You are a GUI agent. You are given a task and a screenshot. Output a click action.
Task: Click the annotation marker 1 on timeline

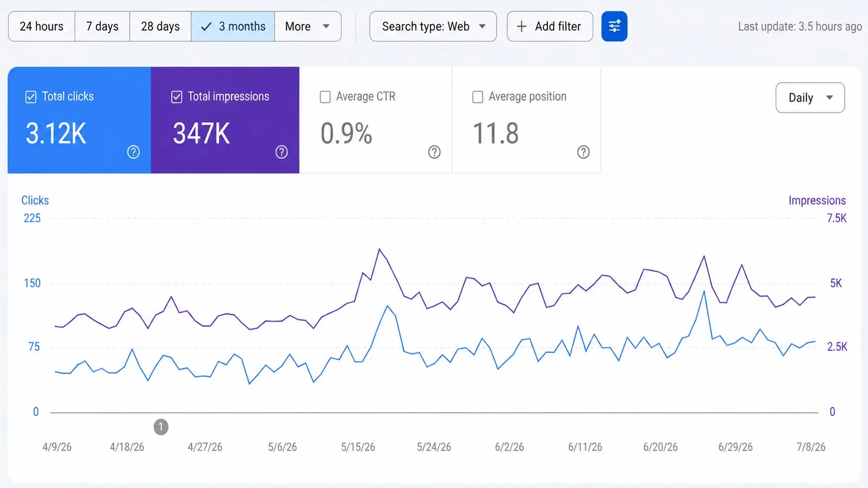point(161,427)
